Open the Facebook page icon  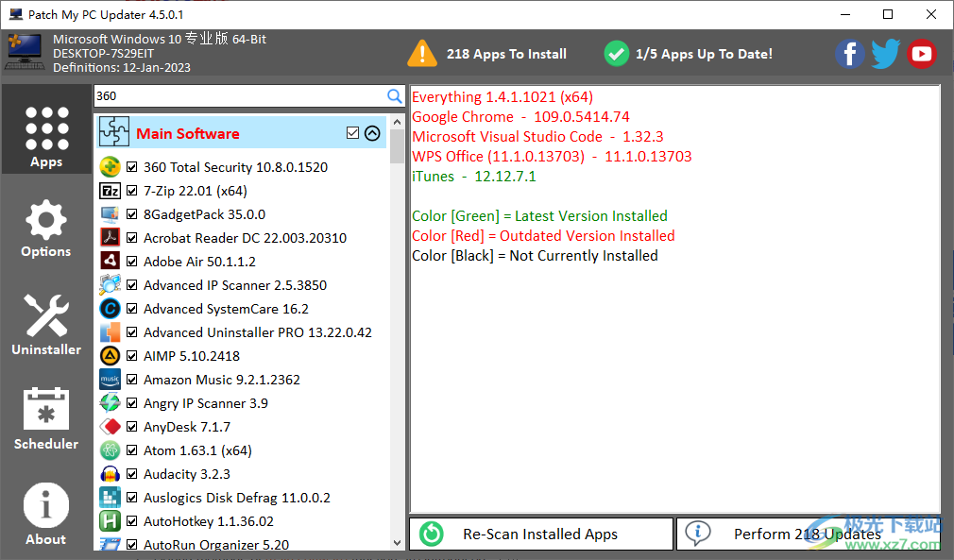pyautogui.click(x=849, y=54)
